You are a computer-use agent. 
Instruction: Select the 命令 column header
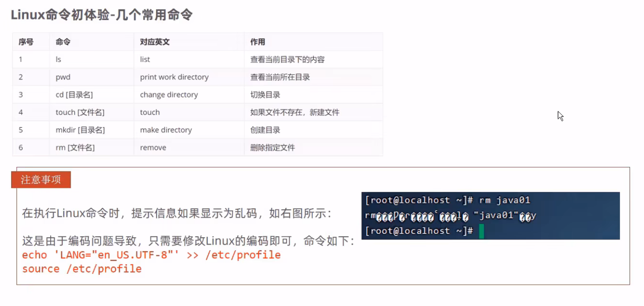coord(63,42)
